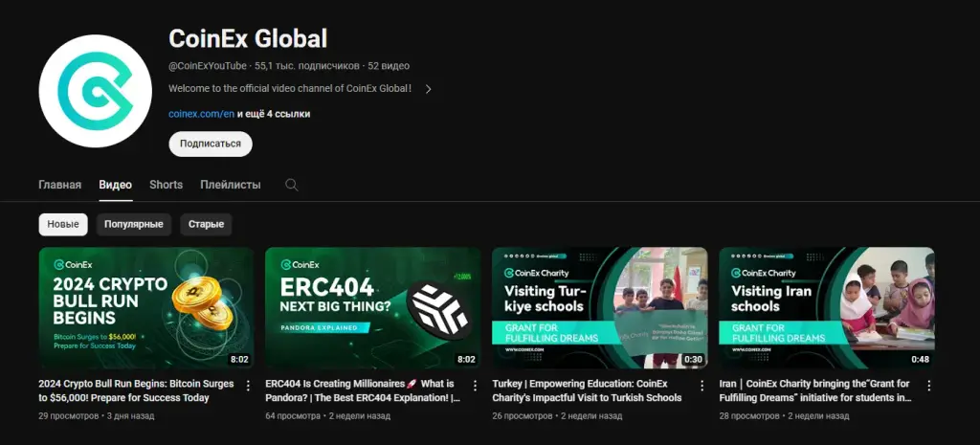The width and height of the screenshot is (980, 445).
Task: Click the 64 просмотра view count text
Action: 293,415
